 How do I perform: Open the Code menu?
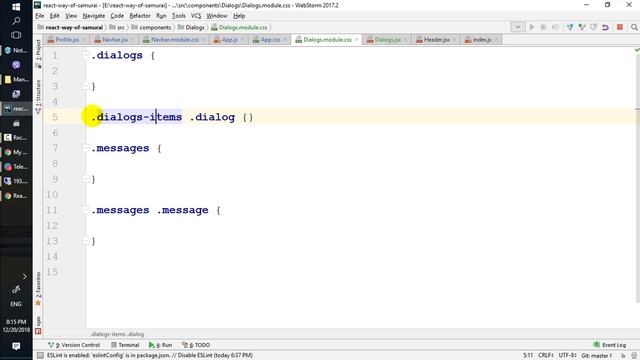point(117,16)
